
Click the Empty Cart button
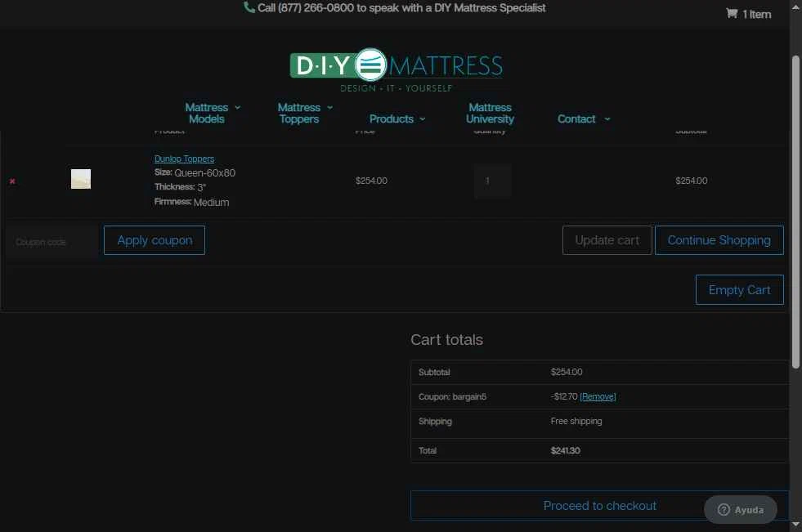(x=740, y=290)
